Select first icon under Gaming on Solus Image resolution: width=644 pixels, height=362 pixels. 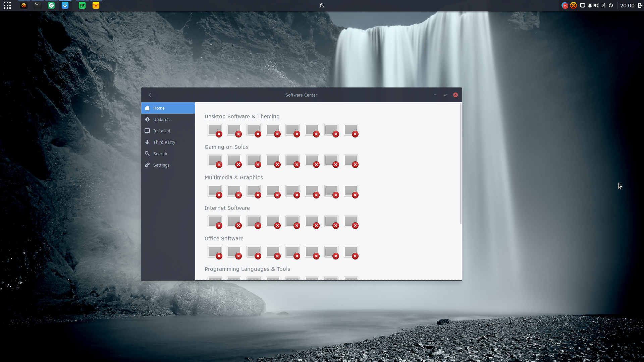[x=215, y=161]
